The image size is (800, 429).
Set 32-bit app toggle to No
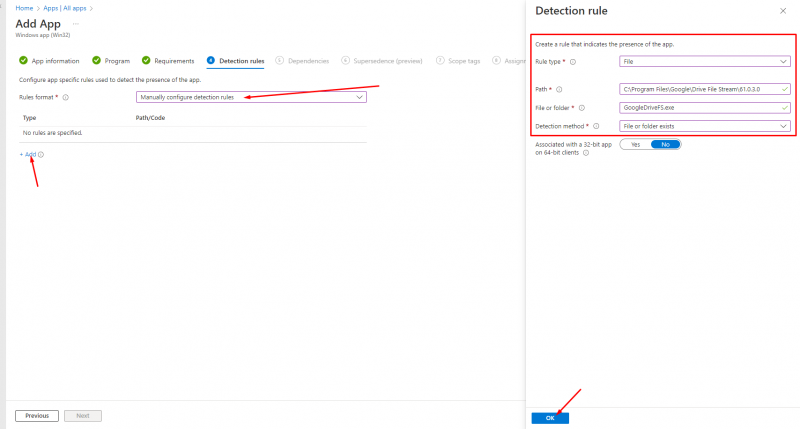click(x=665, y=144)
